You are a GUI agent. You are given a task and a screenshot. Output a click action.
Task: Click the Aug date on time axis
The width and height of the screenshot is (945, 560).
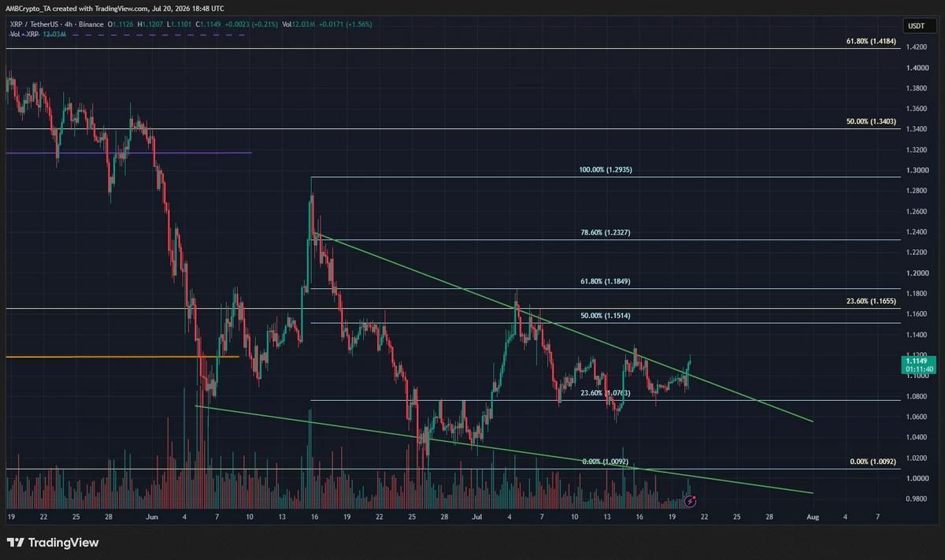tap(813, 517)
